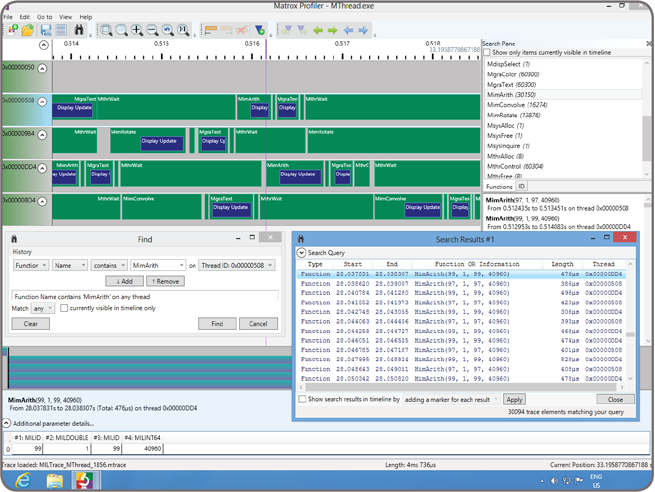Open the Match any dropdown
This screenshot has height=492, width=655.
coord(43,309)
